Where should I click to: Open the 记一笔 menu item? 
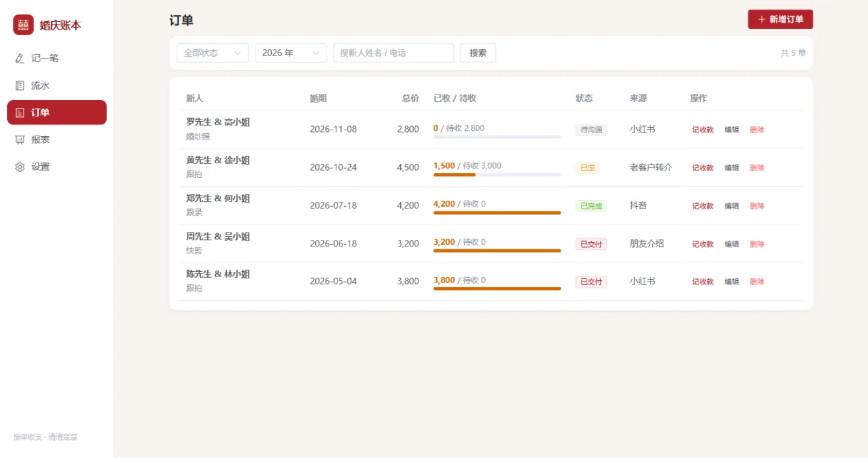point(57,58)
